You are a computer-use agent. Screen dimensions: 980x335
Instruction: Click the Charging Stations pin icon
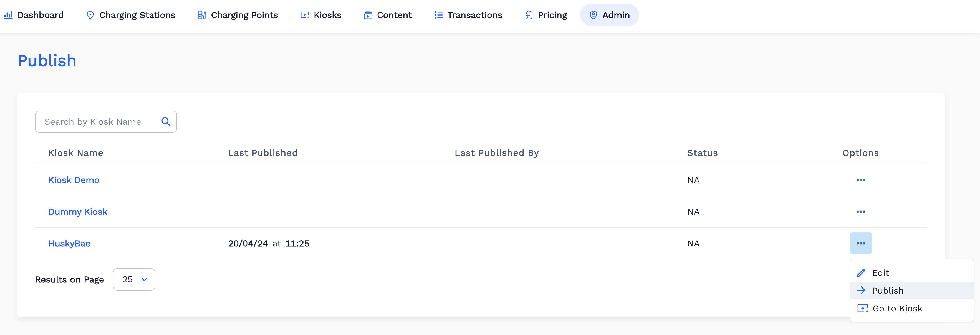(x=90, y=15)
